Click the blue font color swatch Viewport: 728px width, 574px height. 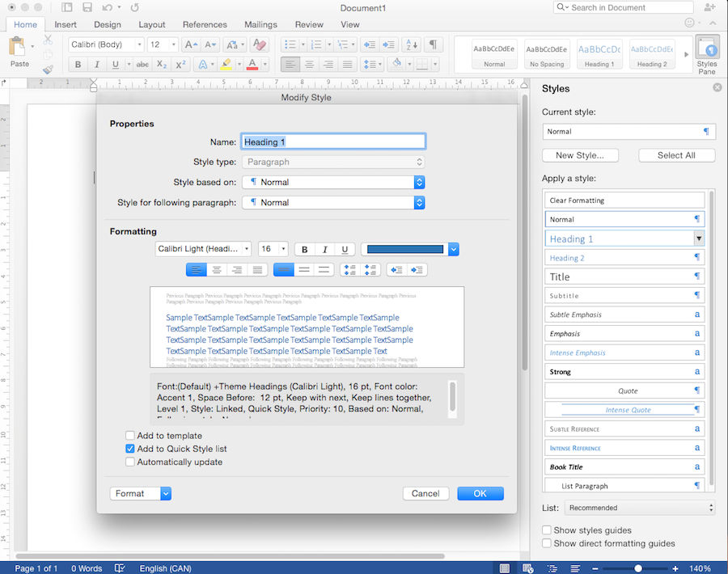point(405,250)
